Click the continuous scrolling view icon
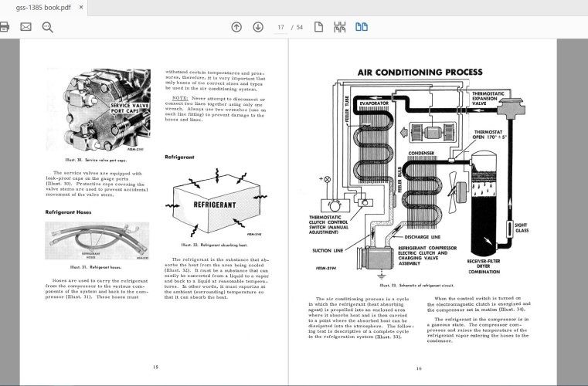 [340, 27]
